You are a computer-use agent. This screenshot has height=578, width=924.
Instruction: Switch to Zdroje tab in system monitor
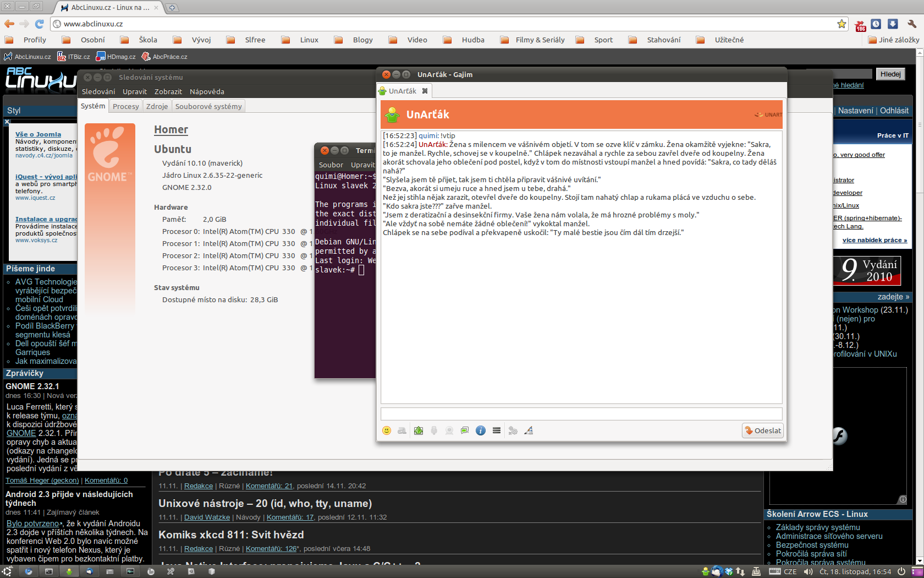[x=157, y=106]
